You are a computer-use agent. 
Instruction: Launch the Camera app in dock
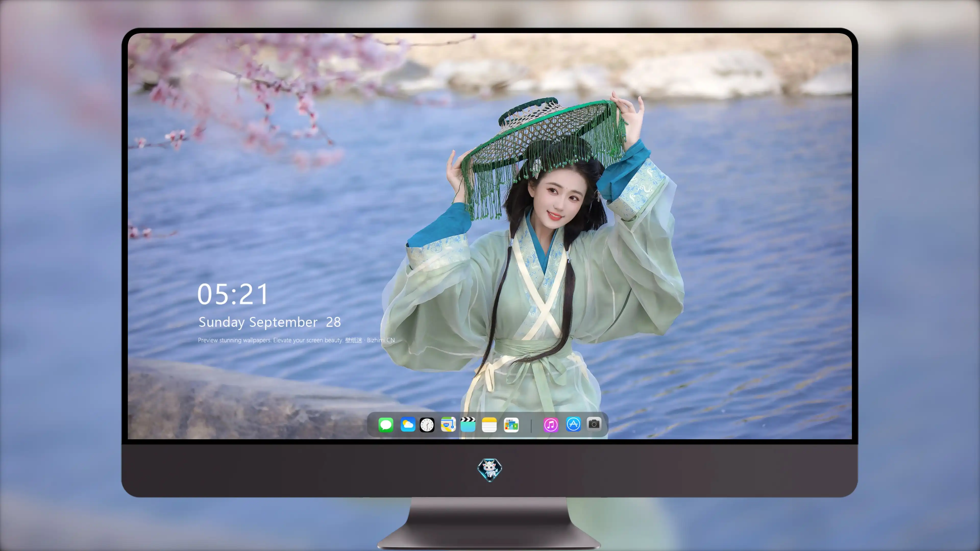coord(594,424)
